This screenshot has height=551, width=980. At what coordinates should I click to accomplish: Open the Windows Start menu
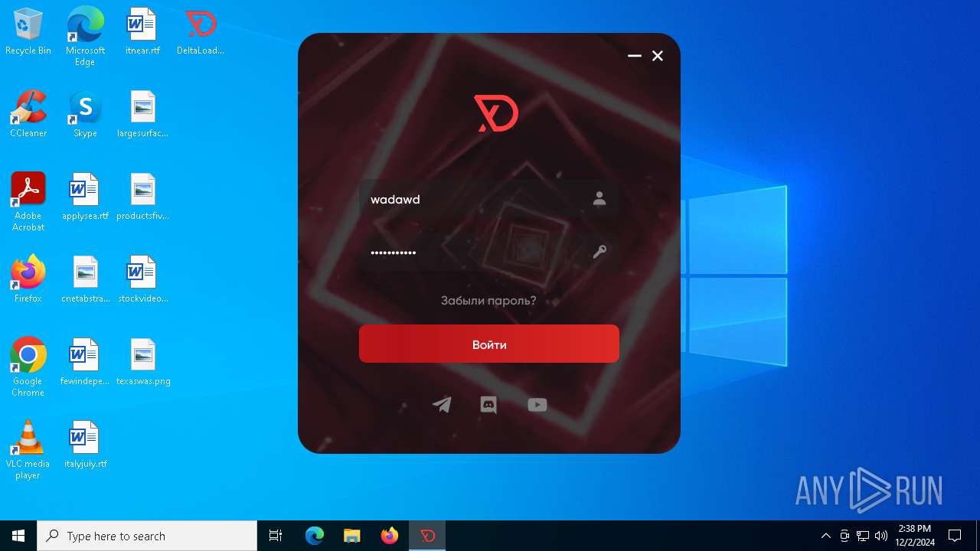(x=18, y=536)
